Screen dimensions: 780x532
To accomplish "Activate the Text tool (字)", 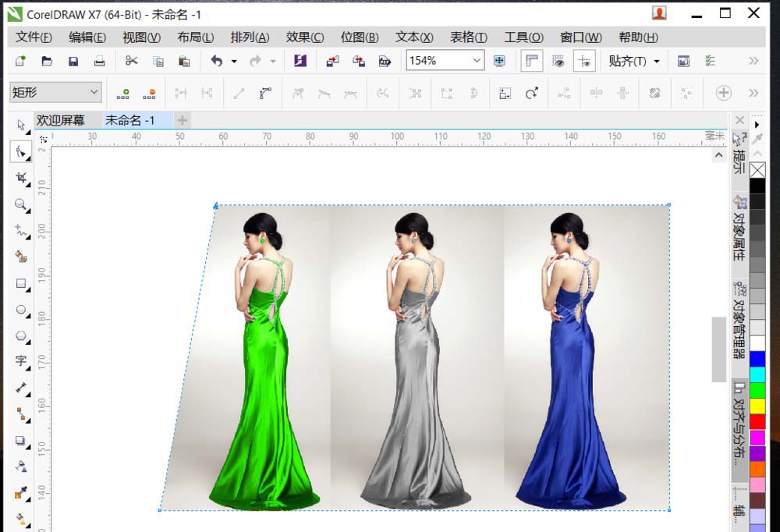I will [x=21, y=360].
